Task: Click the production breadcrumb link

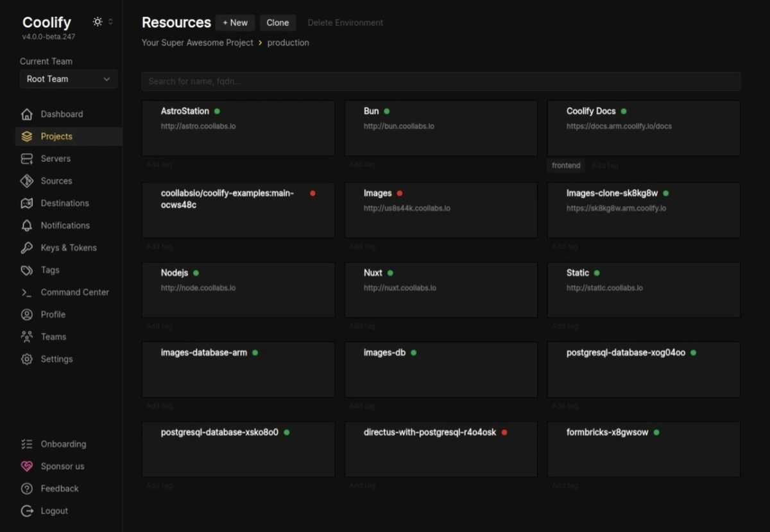Action: coord(288,42)
